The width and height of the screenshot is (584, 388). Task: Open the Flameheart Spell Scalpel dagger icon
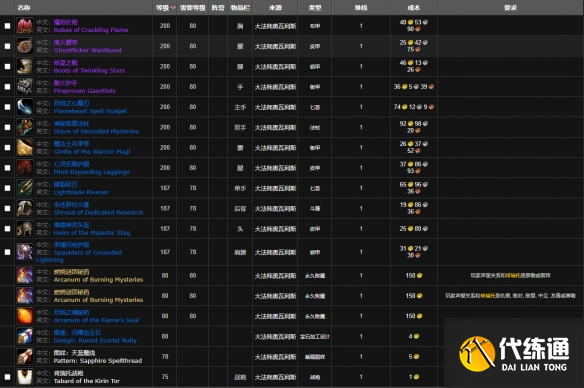(25, 107)
